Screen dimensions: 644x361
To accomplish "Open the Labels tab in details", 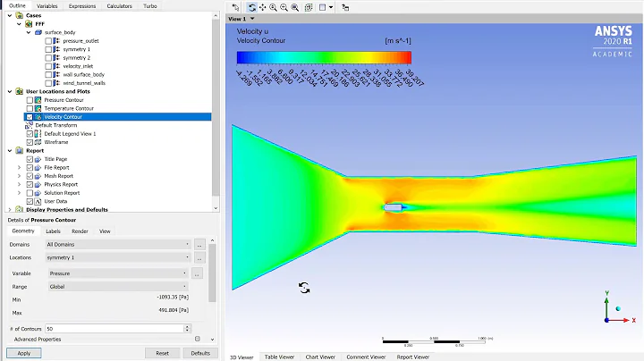I will pos(53,231).
